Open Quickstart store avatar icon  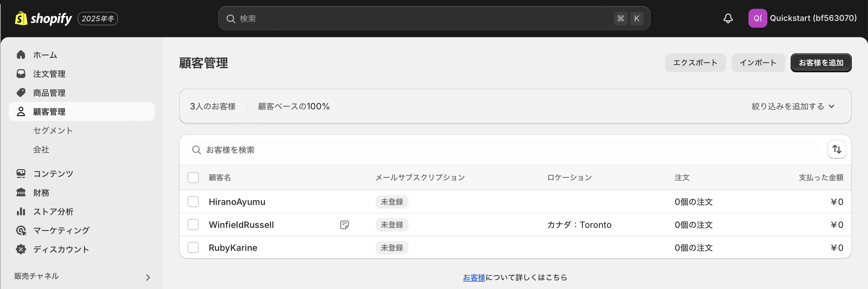(758, 18)
